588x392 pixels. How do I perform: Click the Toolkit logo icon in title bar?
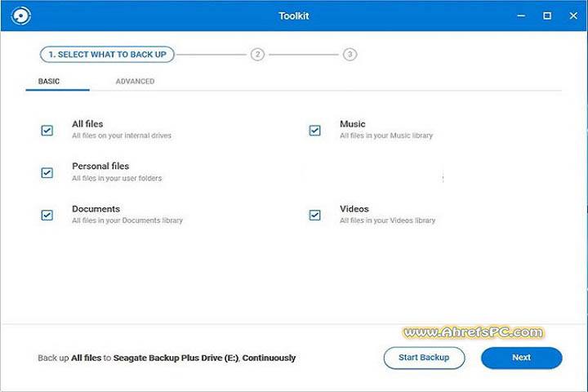(x=21, y=16)
